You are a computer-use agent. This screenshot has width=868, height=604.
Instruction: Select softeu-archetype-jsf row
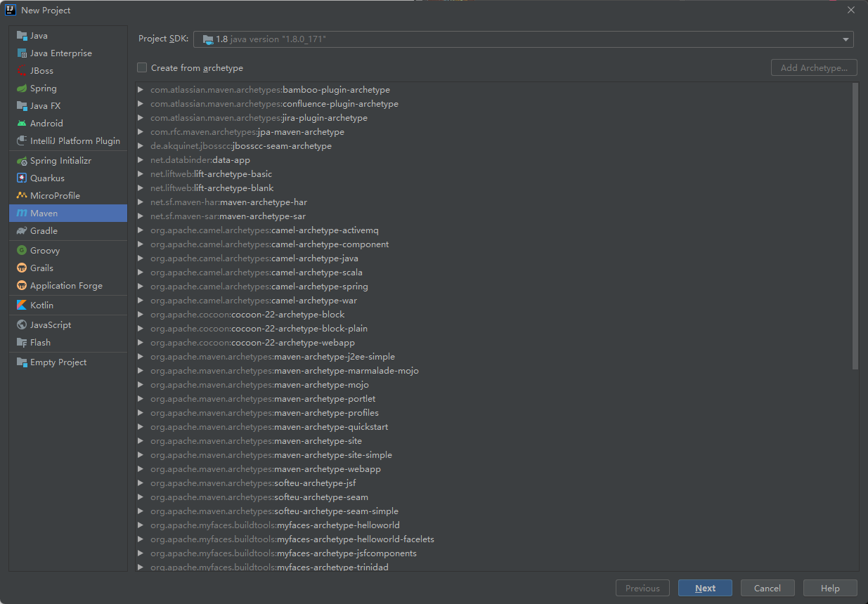(x=493, y=483)
